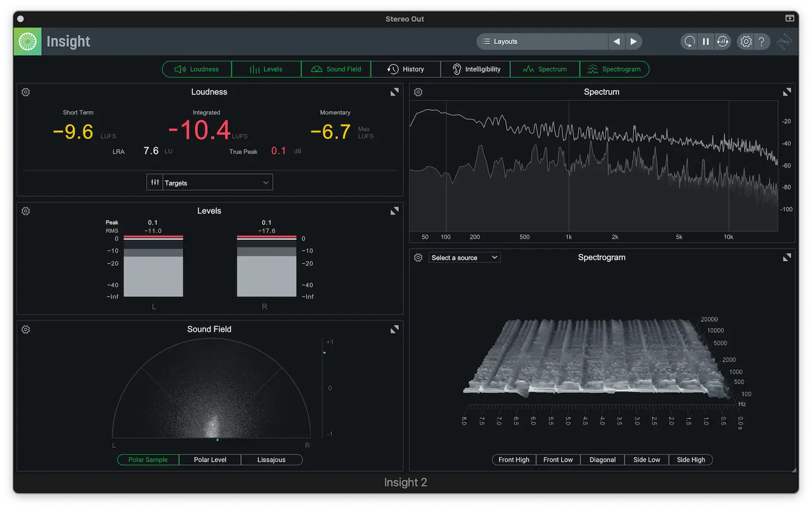The height and width of the screenshot is (509, 812).
Task: Choose the Side Low spectrogram angle
Action: click(646, 460)
